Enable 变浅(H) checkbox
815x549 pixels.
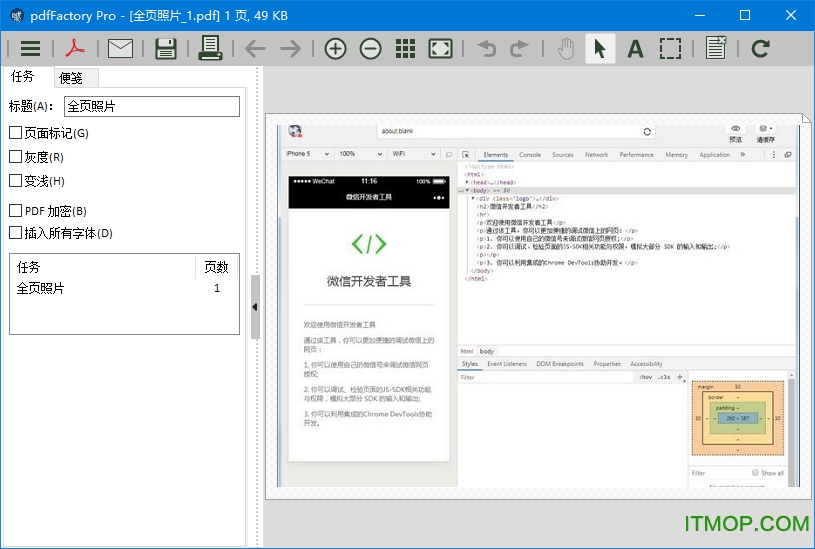[x=16, y=180]
